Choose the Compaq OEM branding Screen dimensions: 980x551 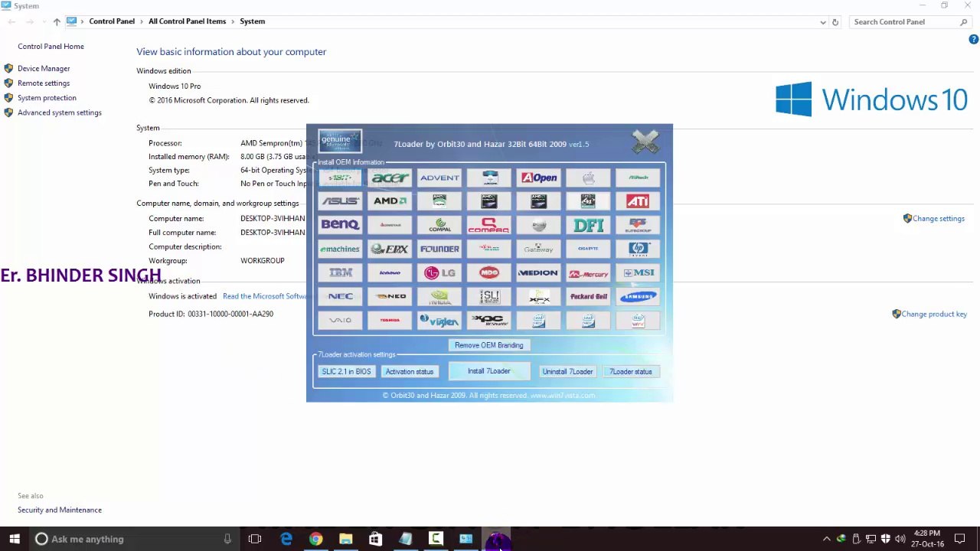pyautogui.click(x=489, y=225)
